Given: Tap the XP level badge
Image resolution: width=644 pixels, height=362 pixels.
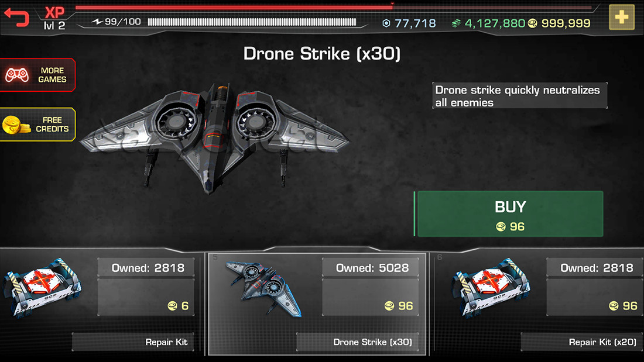Looking at the screenshot, I should (x=54, y=19).
